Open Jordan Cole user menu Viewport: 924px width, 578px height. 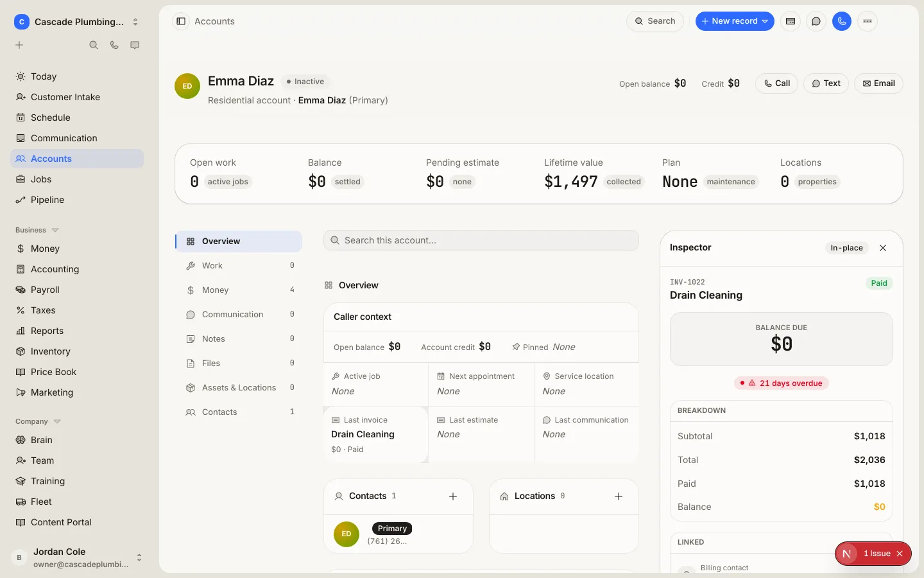click(x=77, y=557)
